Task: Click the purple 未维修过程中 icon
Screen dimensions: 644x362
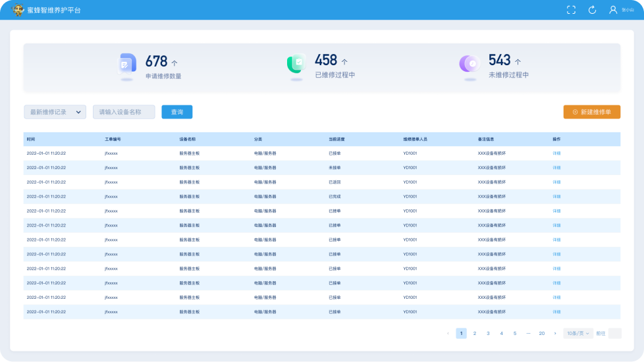Action: [x=469, y=63]
